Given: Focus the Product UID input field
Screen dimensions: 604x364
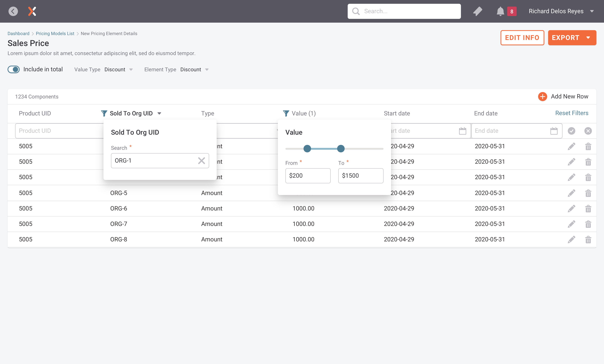Looking at the screenshot, I should (60, 131).
